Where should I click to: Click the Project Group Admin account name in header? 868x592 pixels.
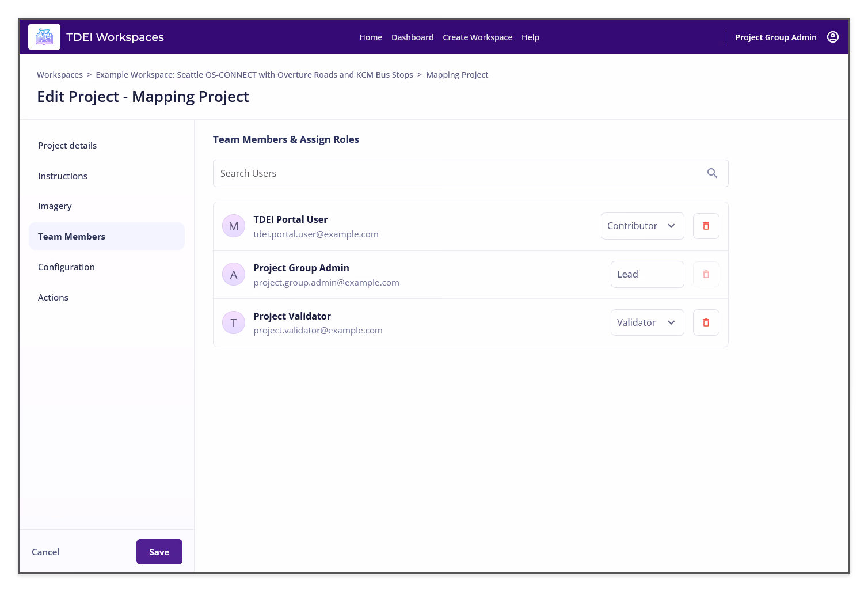775,37
